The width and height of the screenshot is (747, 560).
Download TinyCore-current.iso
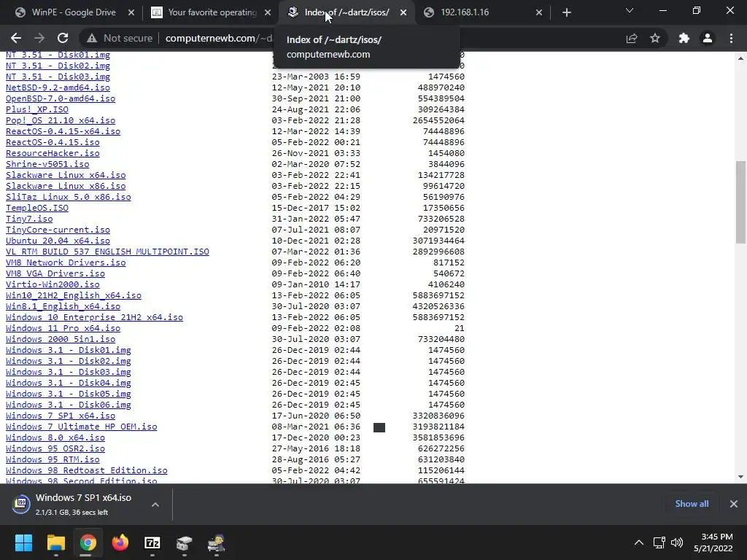pyautogui.click(x=58, y=230)
